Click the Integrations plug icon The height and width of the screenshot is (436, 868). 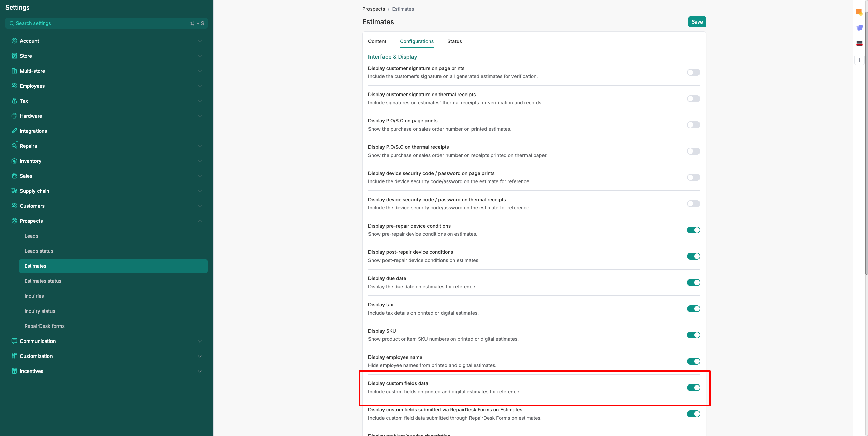coord(14,131)
